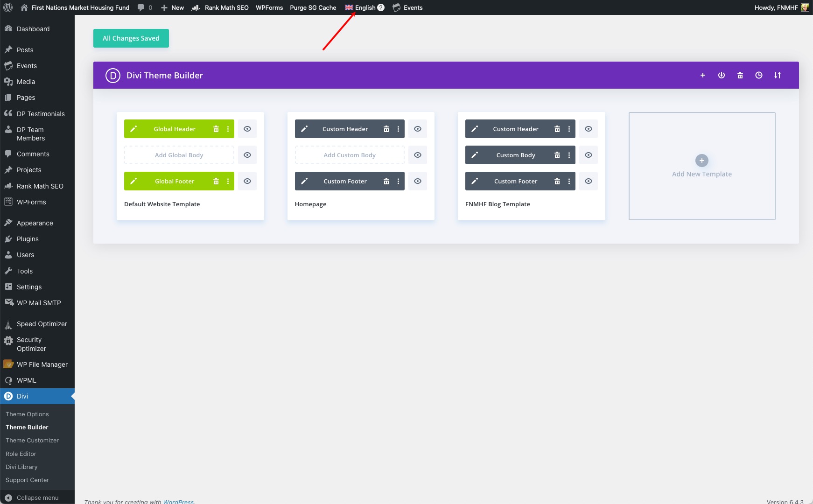Delete the Global Header using its trash icon
This screenshot has width=813, height=504.
pos(216,129)
